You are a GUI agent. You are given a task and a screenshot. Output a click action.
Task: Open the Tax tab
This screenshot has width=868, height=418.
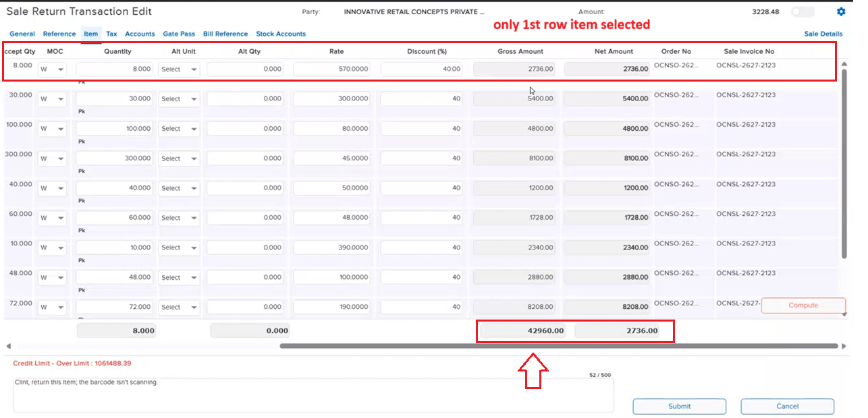(x=111, y=34)
